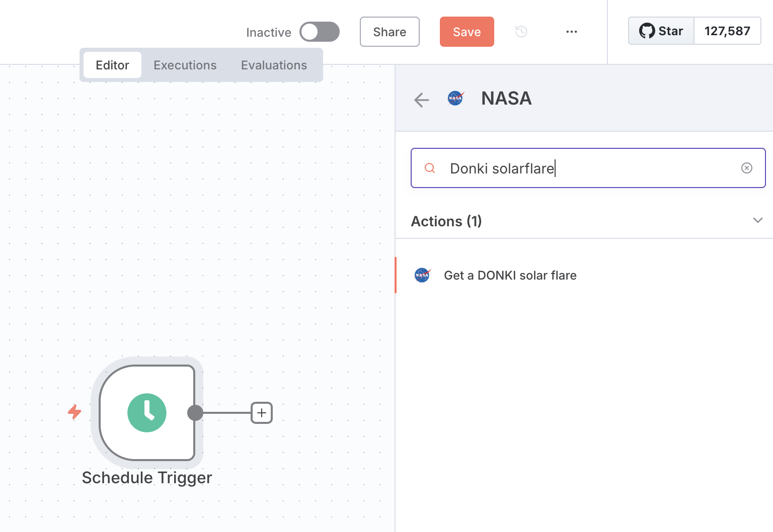
Task: Click the Share button
Action: pos(390,32)
